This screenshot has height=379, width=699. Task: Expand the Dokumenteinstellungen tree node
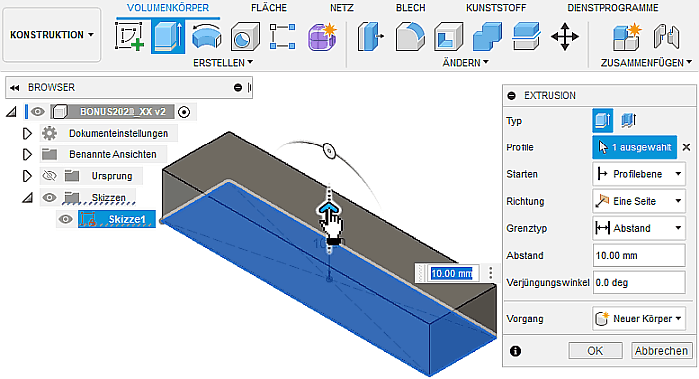(x=27, y=133)
